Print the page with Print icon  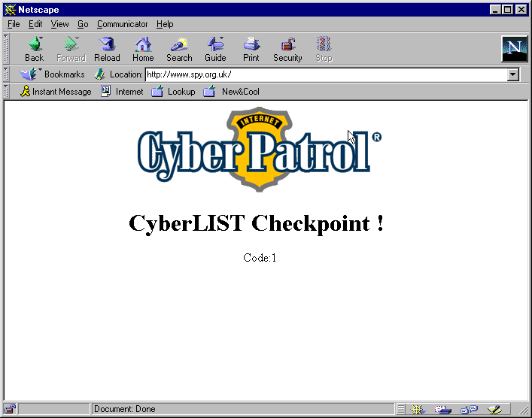(x=251, y=49)
